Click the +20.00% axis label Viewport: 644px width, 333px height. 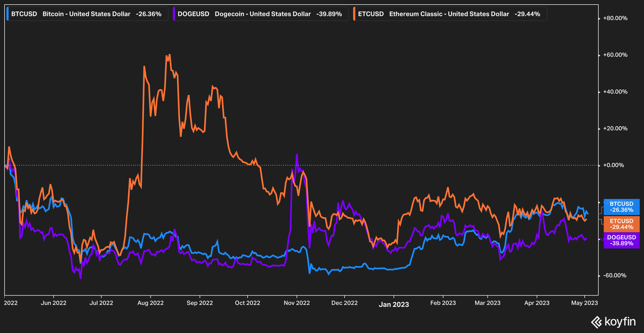[615, 129]
